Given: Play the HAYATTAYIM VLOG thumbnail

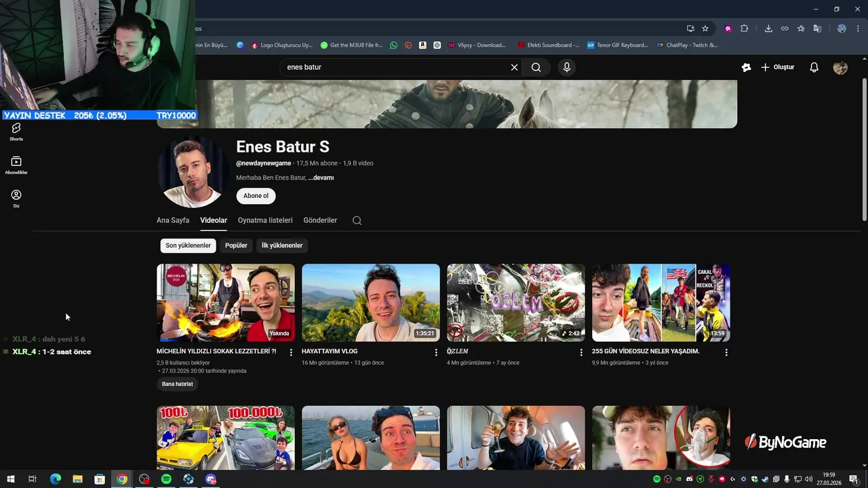Looking at the screenshot, I should [371, 303].
